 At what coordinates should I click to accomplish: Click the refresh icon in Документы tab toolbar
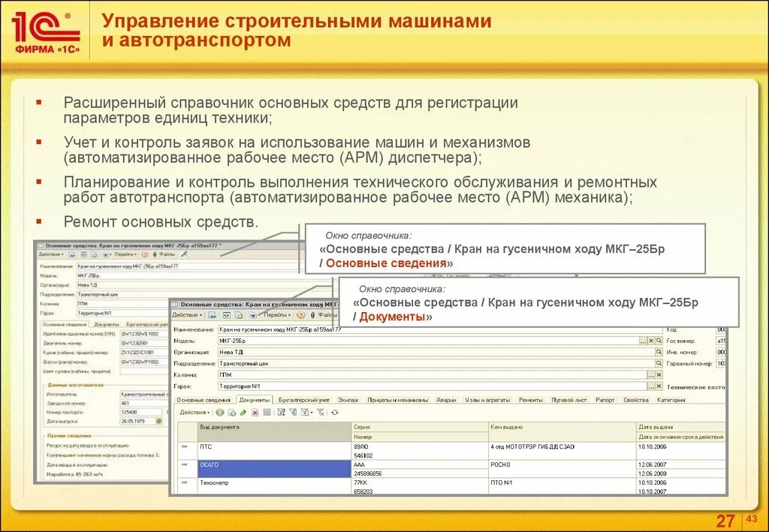[334, 413]
